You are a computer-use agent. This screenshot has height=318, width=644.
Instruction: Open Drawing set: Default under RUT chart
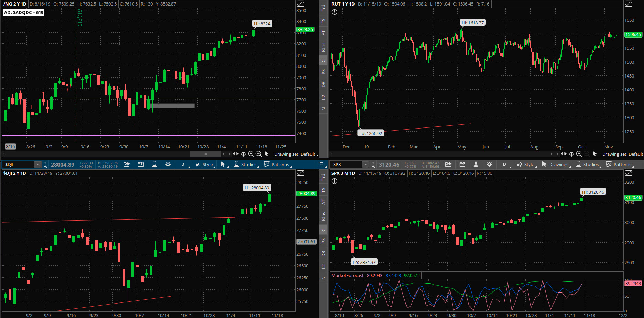click(623, 154)
